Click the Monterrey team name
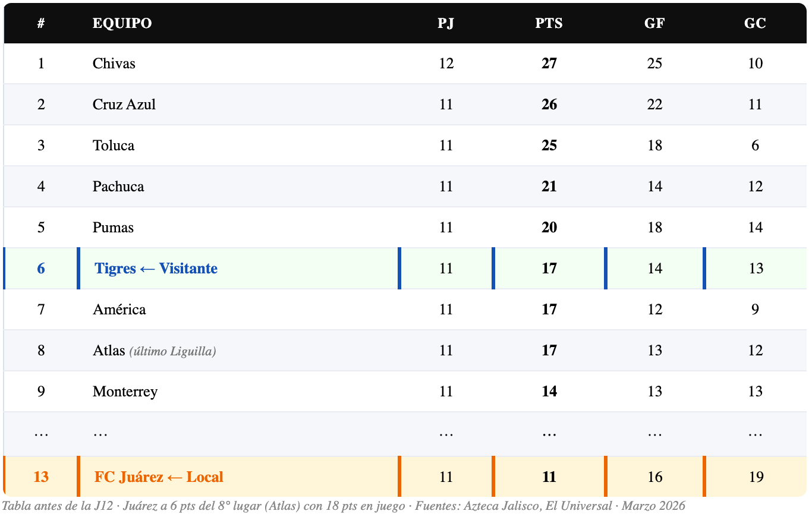This screenshot has height=517, width=812. [125, 392]
